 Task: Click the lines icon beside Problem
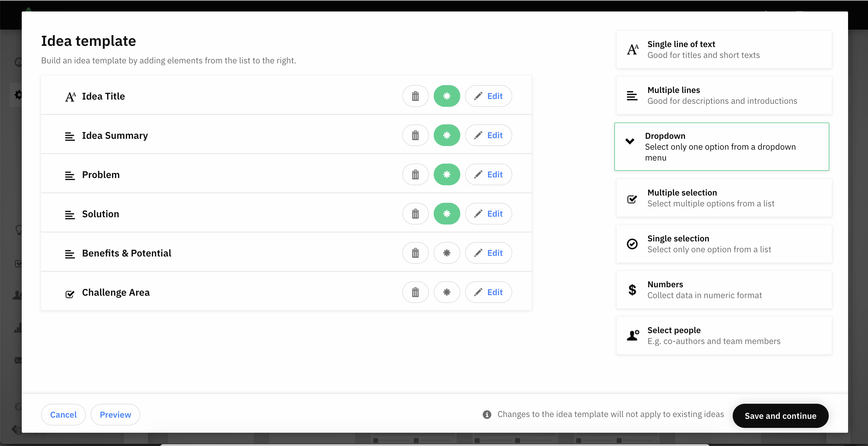(70, 176)
